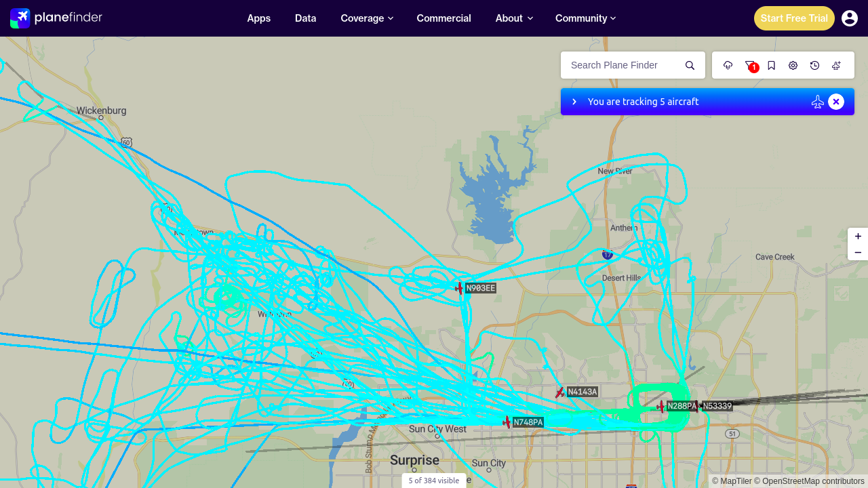Click the add aircraft plane-plus icon
Screen dimensions: 868x488
point(837,65)
